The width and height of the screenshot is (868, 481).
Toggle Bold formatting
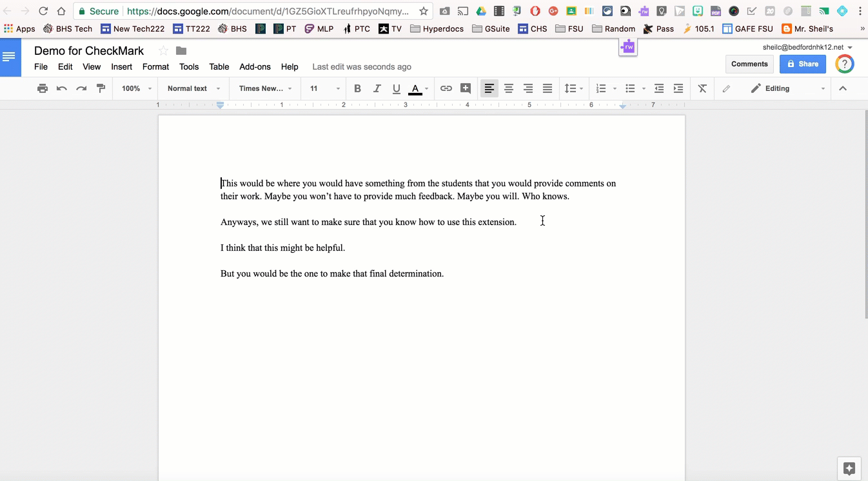click(357, 88)
